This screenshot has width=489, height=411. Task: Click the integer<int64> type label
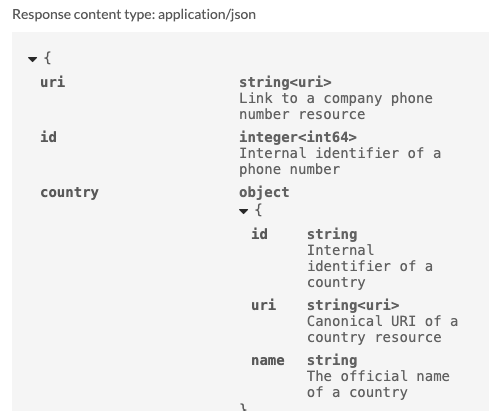click(298, 137)
